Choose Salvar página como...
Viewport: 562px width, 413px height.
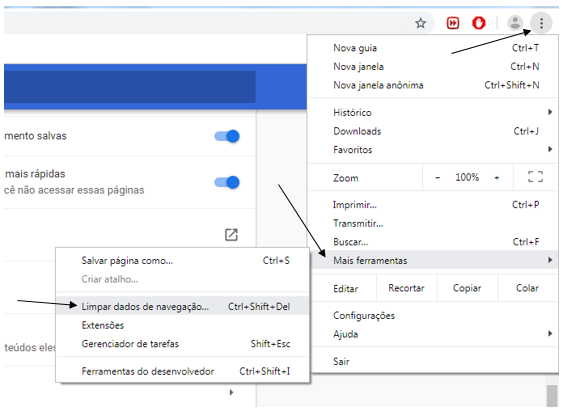[182, 261]
